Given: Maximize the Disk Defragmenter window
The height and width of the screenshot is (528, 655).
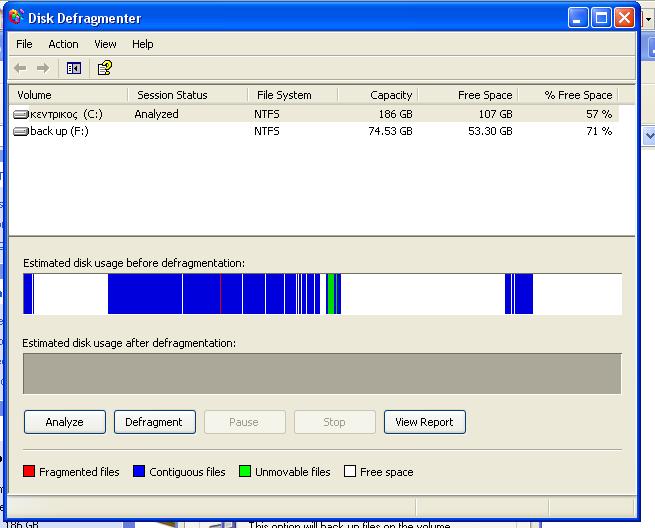Looking at the screenshot, I should click(601, 18).
